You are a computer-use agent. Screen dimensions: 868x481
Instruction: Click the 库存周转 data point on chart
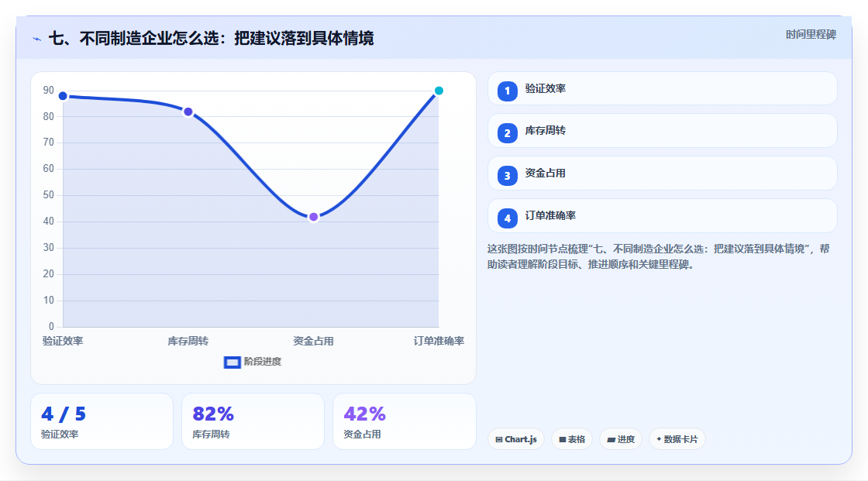click(188, 112)
